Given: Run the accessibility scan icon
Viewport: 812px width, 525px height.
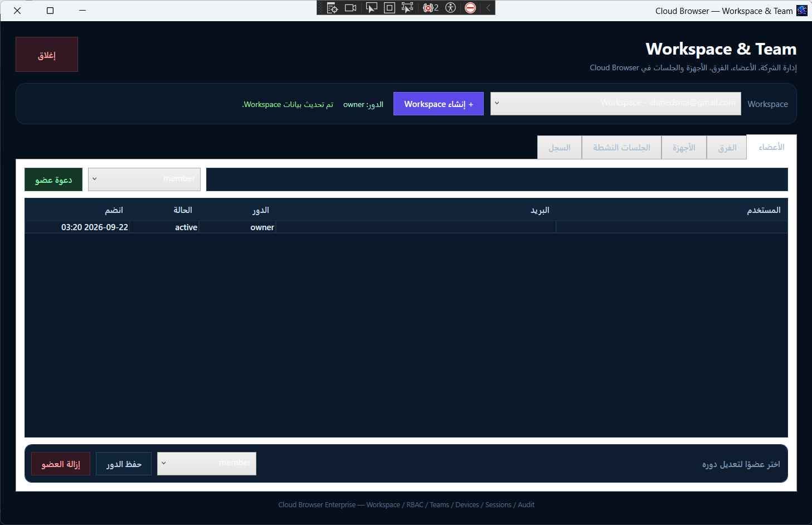Looking at the screenshot, I should point(451,8).
